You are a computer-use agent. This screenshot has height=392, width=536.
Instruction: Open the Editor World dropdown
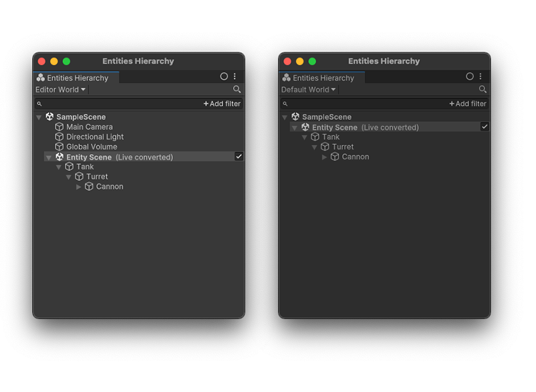tap(60, 89)
